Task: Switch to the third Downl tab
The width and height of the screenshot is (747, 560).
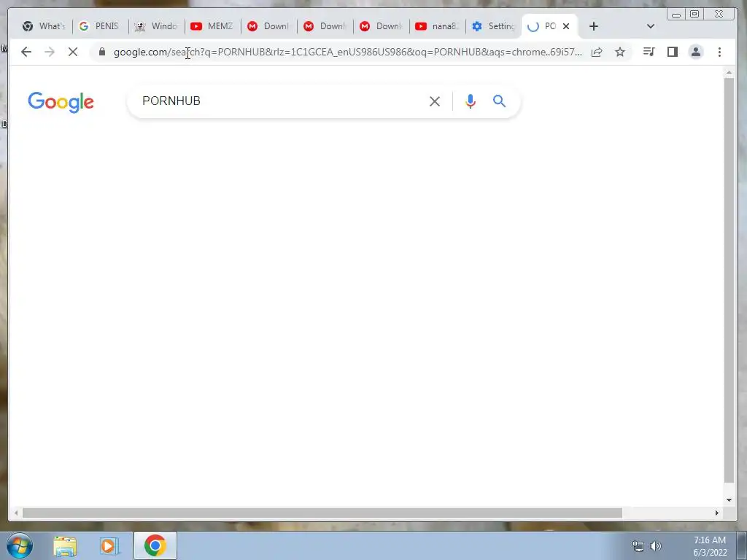Action: pyautogui.click(x=381, y=26)
